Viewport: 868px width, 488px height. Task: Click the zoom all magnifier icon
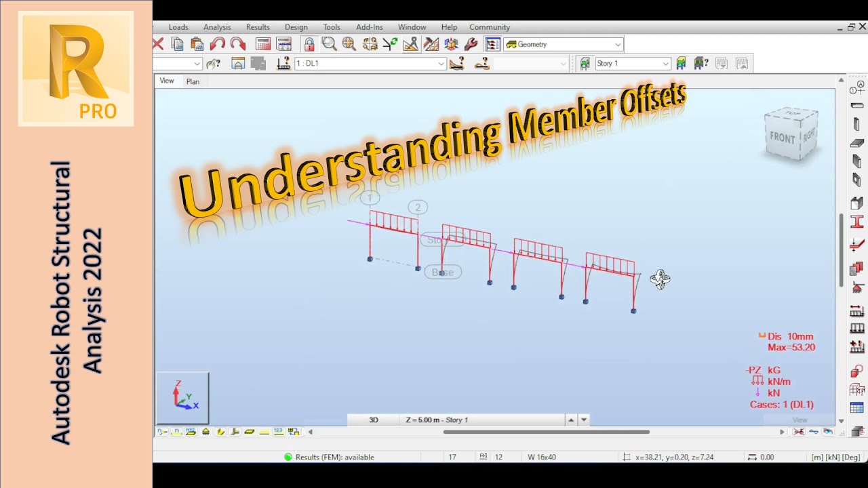click(349, 44)
